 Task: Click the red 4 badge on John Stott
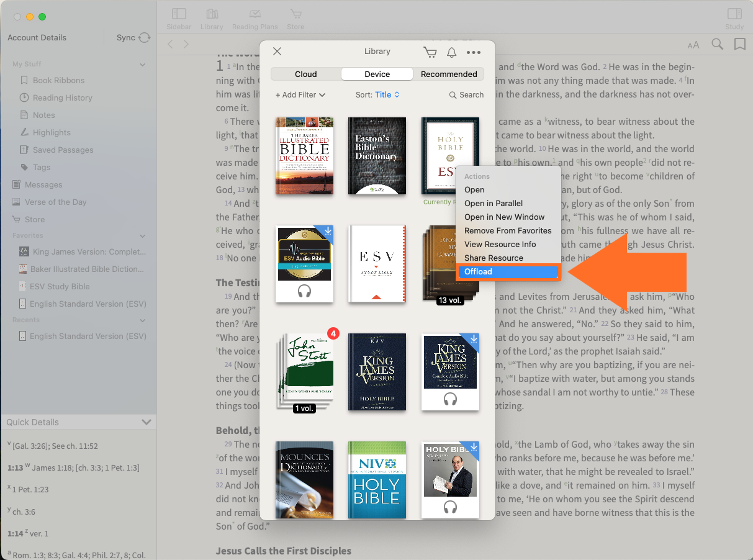pyautogui.click(x=333, y=333)
